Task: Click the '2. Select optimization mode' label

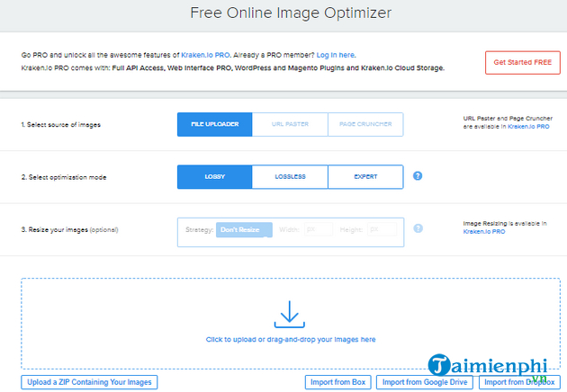Action: tap(64, 177)
